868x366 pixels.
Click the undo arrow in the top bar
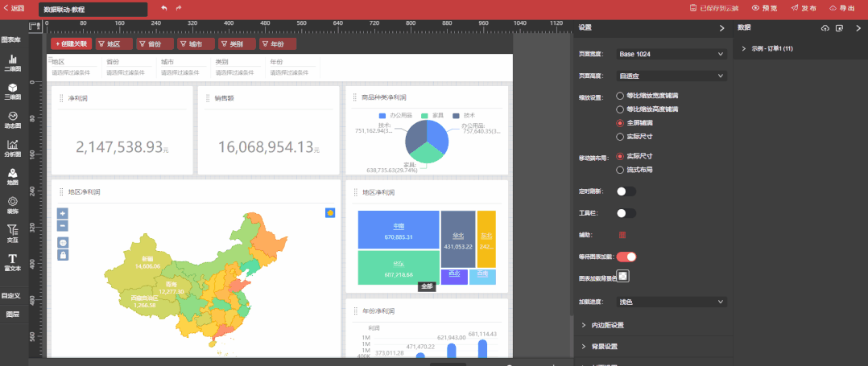(x=164, y=8)
